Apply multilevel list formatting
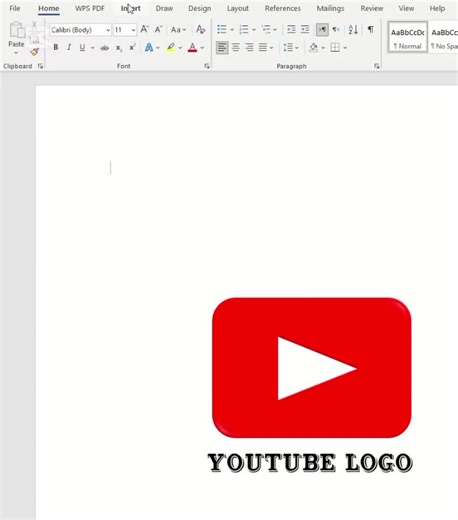This screenshot has width=458, height=520. (266, 30)
